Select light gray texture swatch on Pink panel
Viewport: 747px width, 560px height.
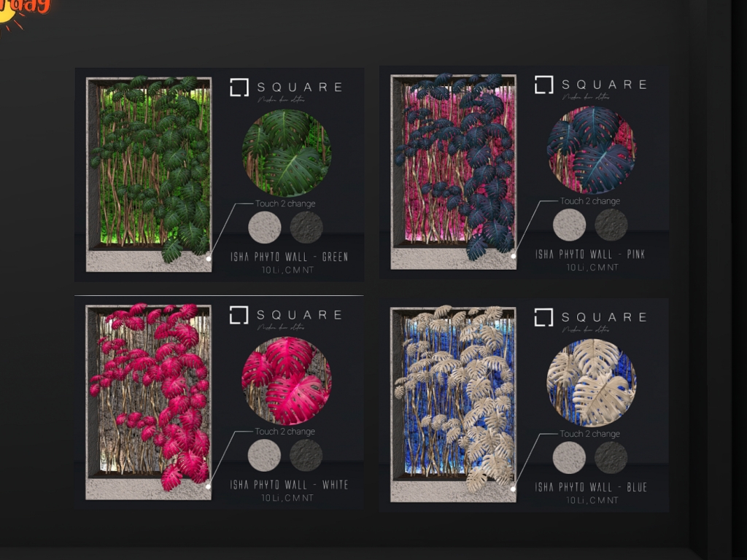(x=569, y=225)
